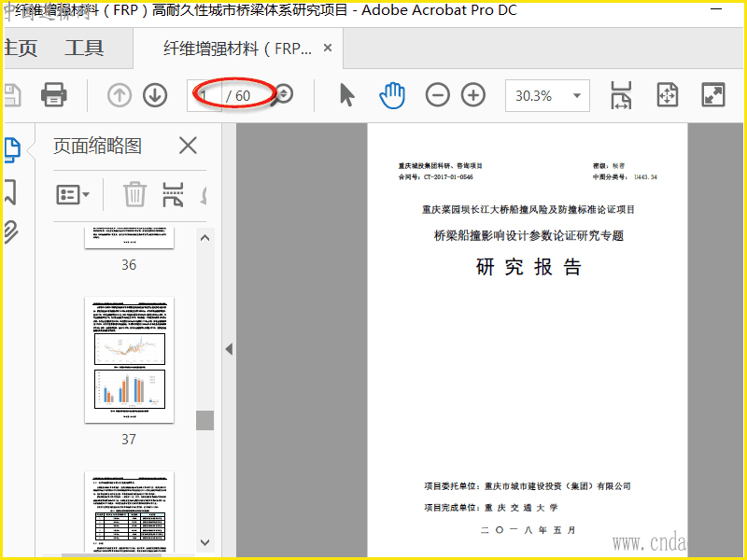Select the 纤维增强材料 (FRP... document tab
The image size is (747, 560).
[238, 49]
